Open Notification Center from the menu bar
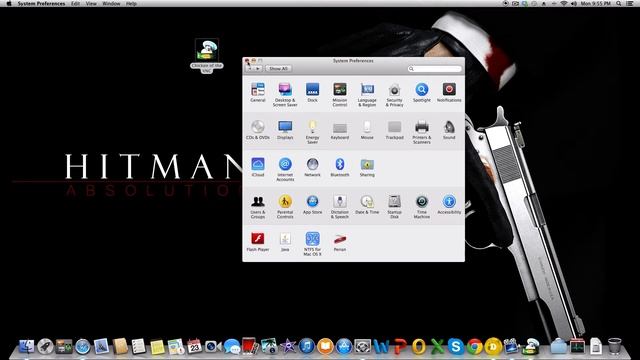 630,3
